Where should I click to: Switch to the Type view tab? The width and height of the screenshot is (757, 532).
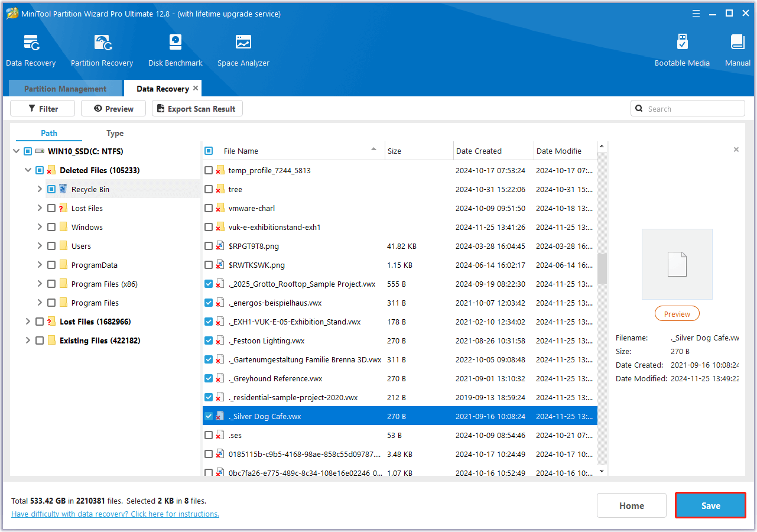(115, 133)
